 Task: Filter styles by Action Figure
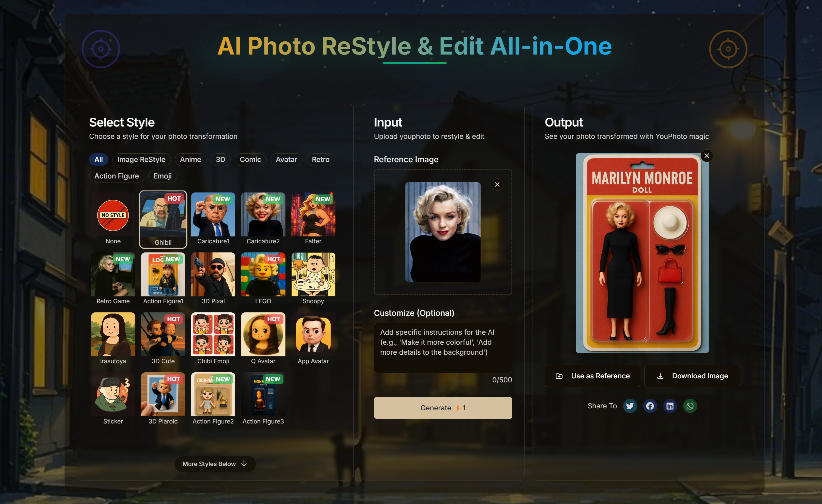click(117, 176)
